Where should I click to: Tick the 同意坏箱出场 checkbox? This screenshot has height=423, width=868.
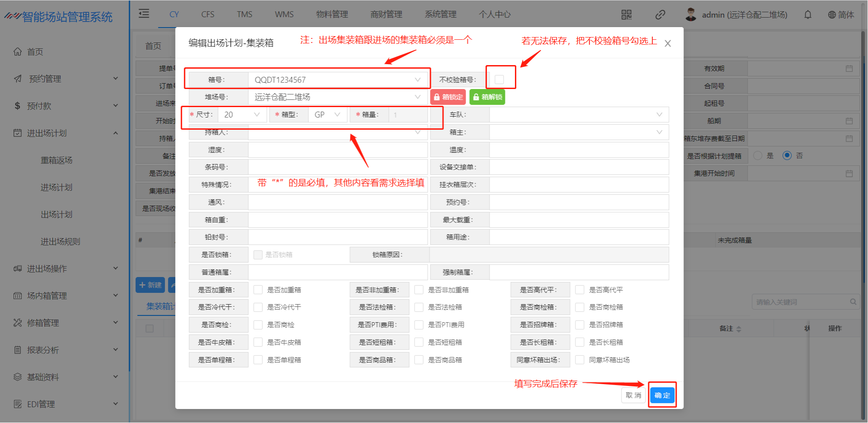(580, 360)
